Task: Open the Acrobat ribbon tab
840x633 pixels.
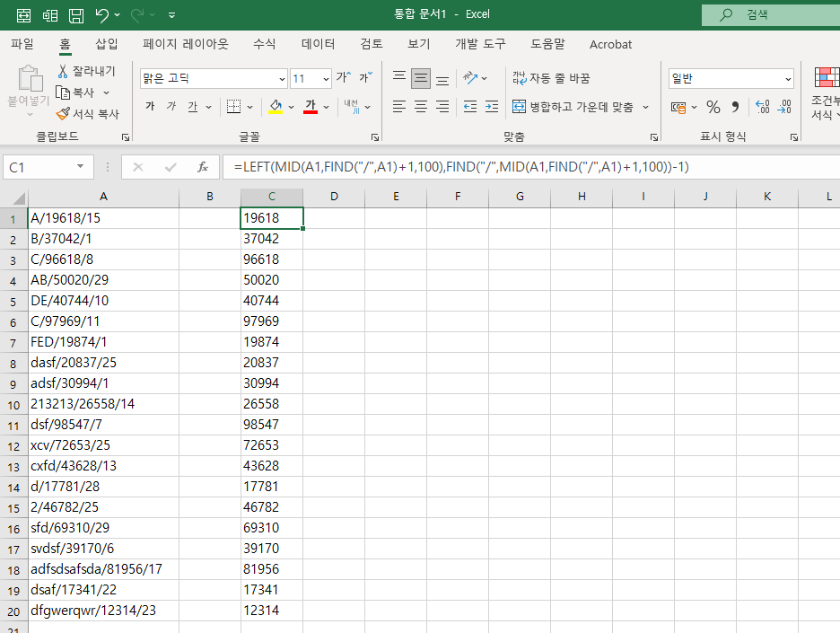Action: [611, 45]
